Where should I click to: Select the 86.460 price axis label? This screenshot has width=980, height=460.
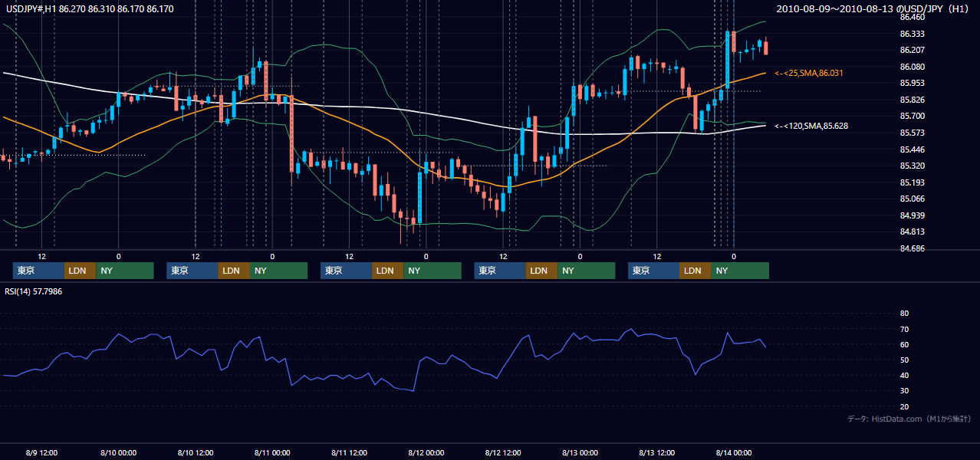912,17
